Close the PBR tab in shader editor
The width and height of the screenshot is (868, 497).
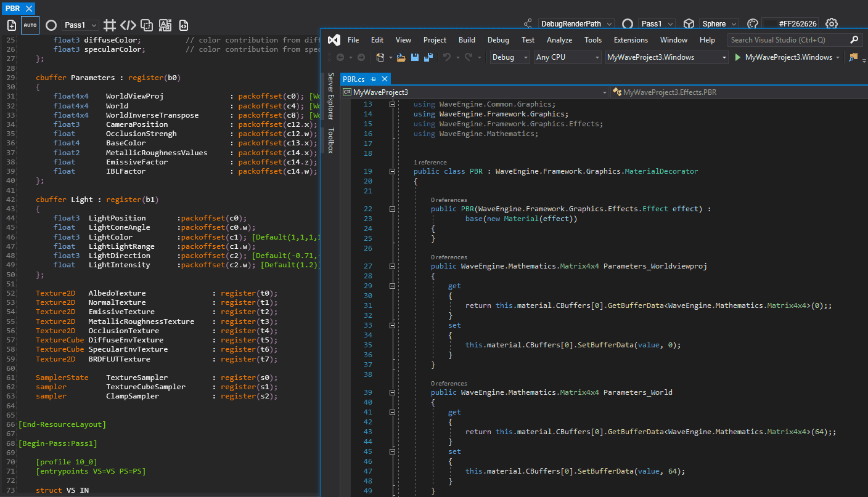pyautogui.click(x=28, y=9)
